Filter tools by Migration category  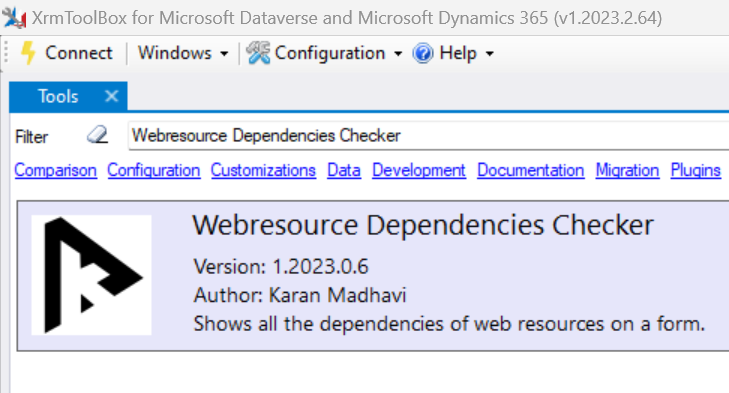[x=628, y=170]
